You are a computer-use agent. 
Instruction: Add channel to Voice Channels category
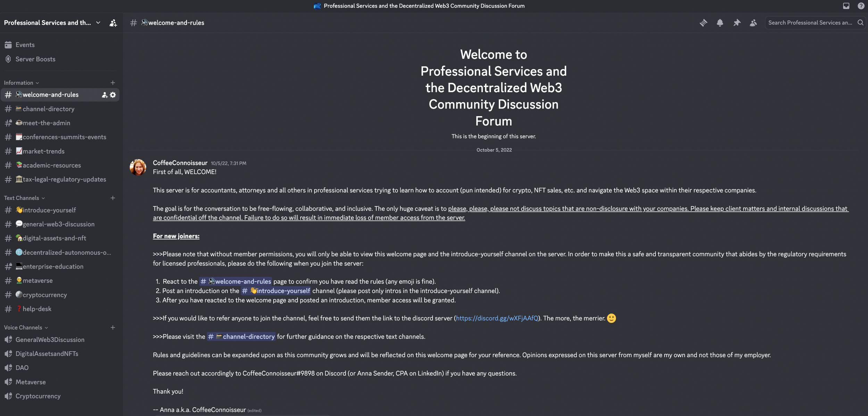pos(112,328)
